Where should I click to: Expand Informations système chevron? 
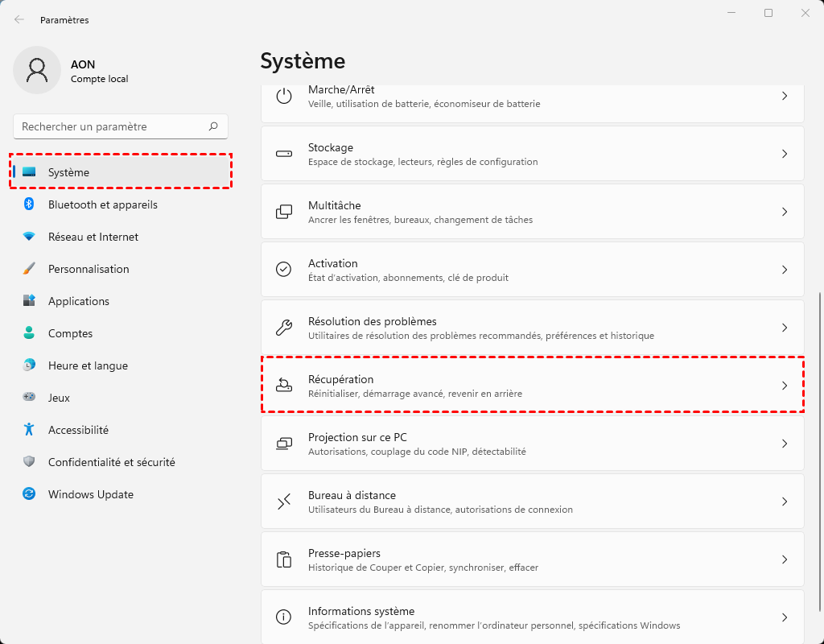pyautogui.click(x=785, y=617)
